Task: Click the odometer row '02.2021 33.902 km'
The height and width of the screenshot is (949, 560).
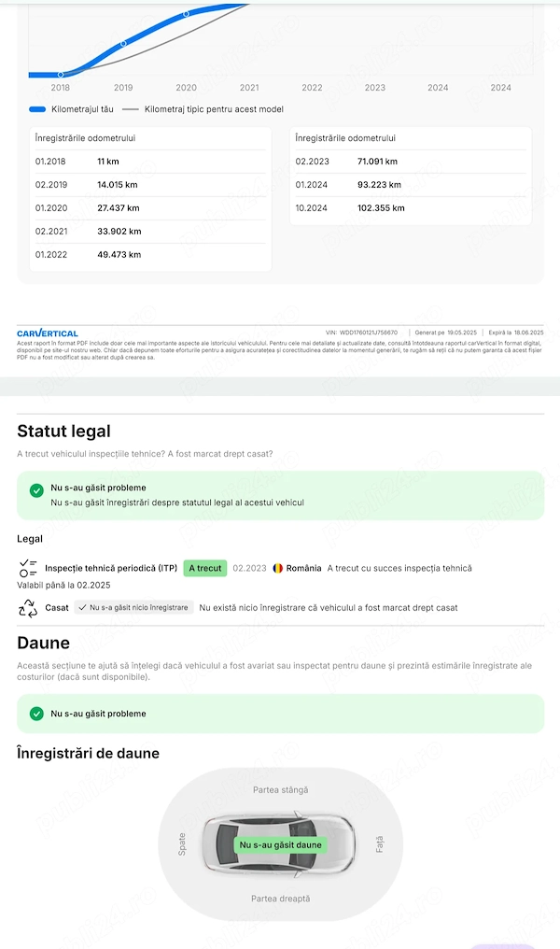Action: [x=150, y=232]
